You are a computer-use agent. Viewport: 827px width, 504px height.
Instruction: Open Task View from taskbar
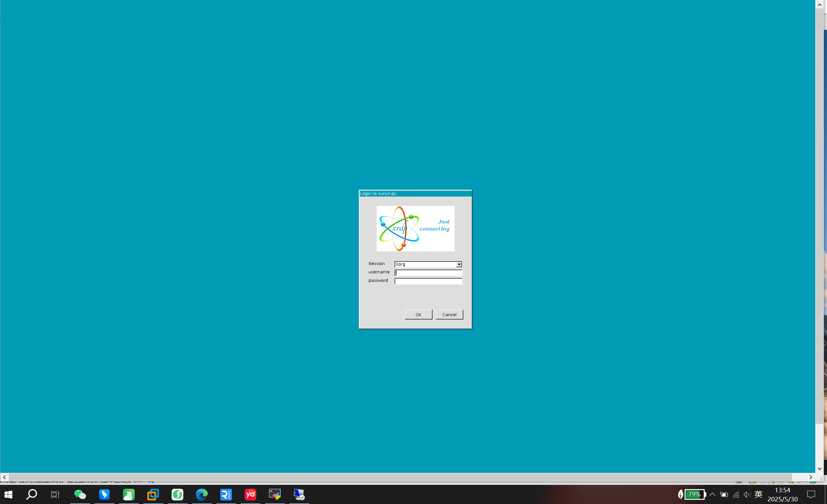[55, 494]
